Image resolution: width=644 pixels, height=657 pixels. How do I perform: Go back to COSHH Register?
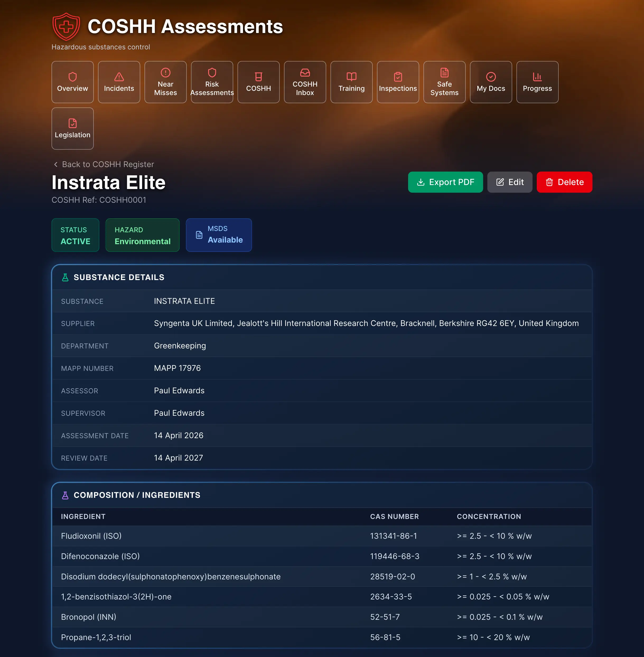click(104, 164)
